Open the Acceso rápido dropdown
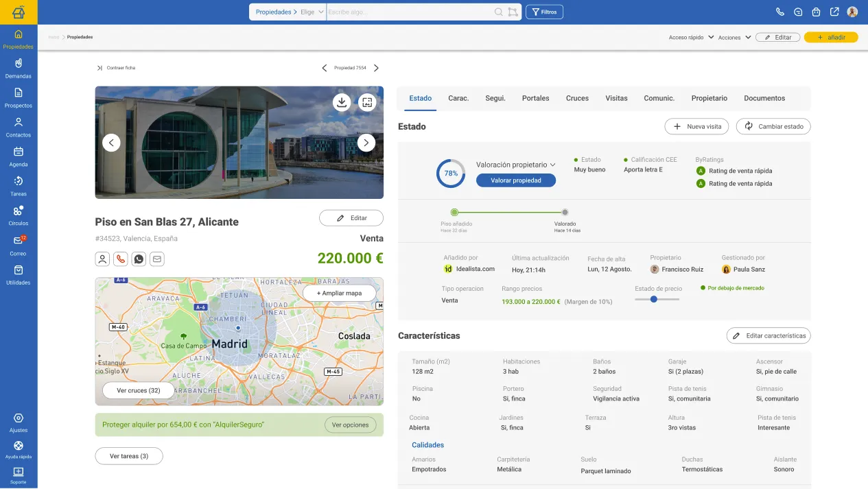 (690, 37)
